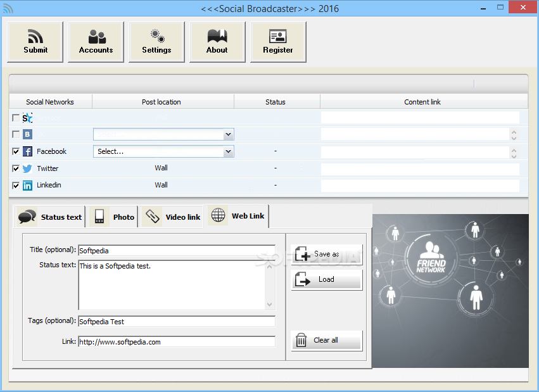Click inside the Status text box
Image resolution: width=539 pixels, height=392 pixels.
point(172,285)
